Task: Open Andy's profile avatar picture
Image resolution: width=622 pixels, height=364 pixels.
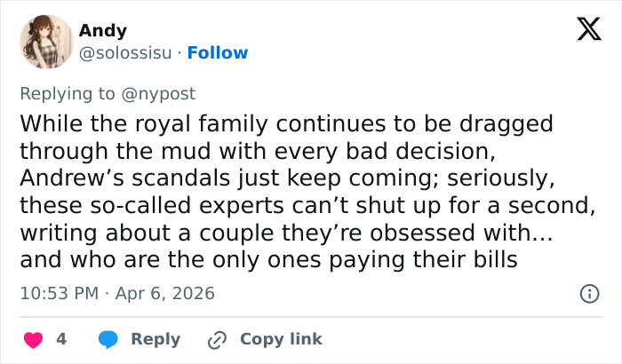Action: 45,42
